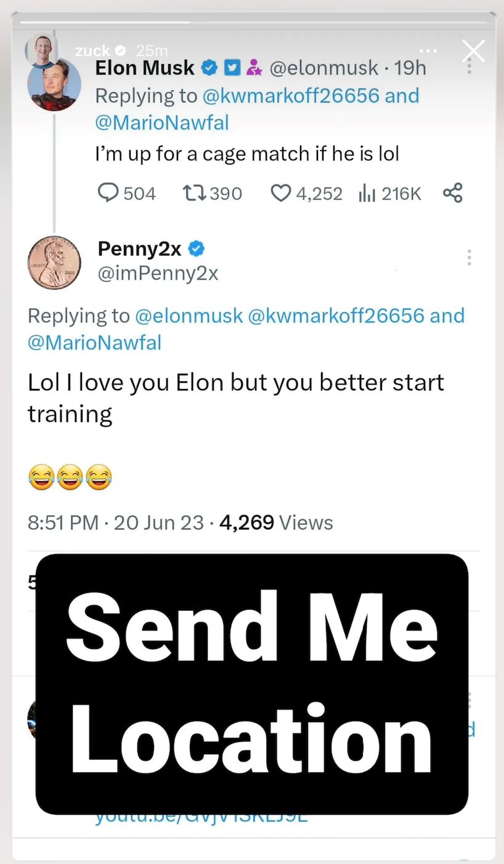Click Penny2x's blue verified checkmark
Screen dimensions: 504x864
196,249
